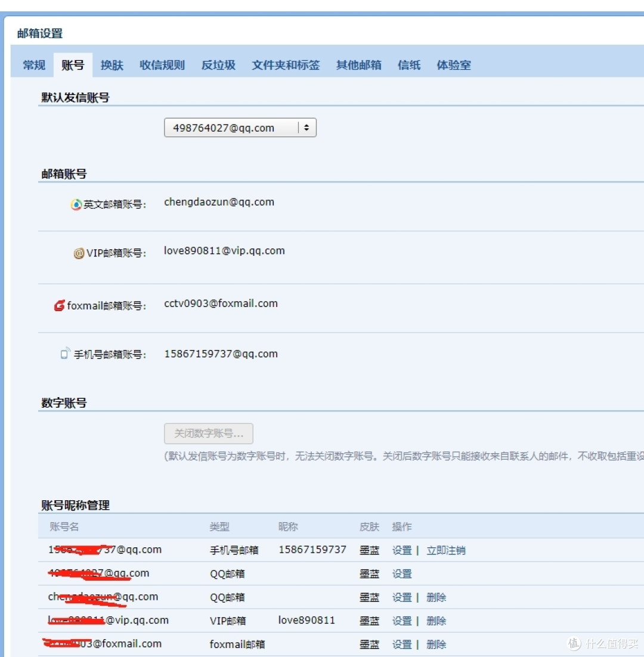Click the VIP mailbox @ icon
Screen dimensions: 644x657
[x=79, y=253]
